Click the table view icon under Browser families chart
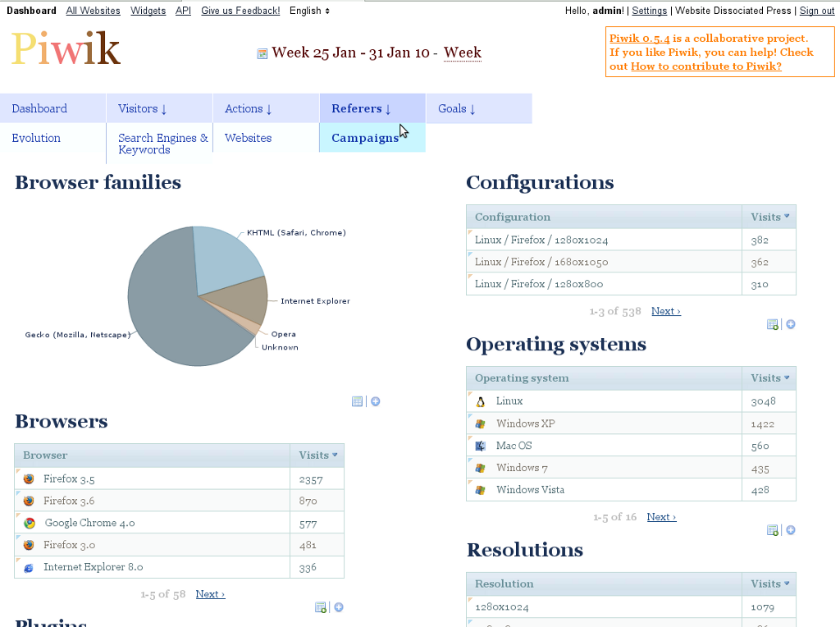 click(357, 401)
